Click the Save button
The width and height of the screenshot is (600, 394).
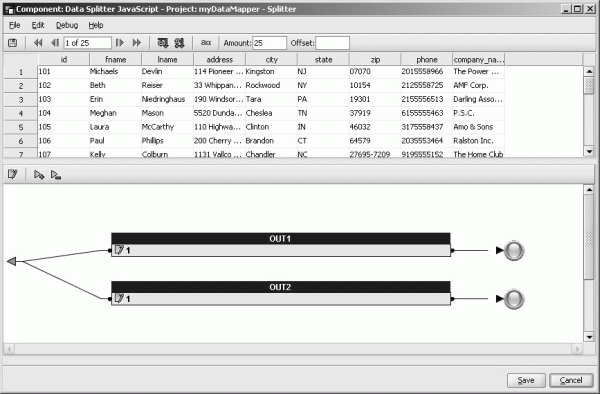pyautogui.click(x=526, y=380)
